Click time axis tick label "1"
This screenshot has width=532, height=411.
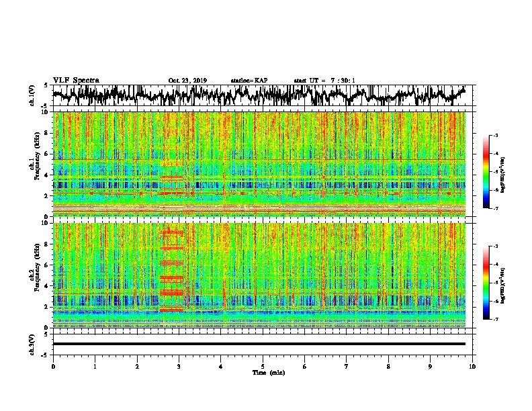[95, 367]
